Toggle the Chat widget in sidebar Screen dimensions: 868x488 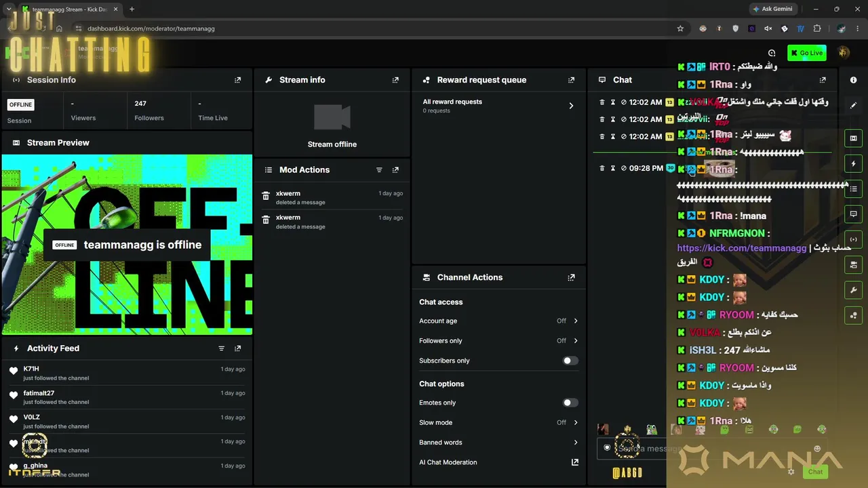[853, 213]
